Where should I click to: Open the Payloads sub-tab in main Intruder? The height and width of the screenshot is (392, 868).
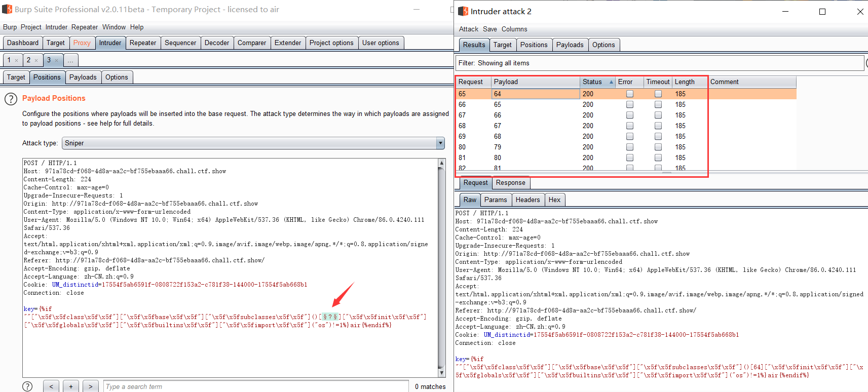[x=83, y=77]
